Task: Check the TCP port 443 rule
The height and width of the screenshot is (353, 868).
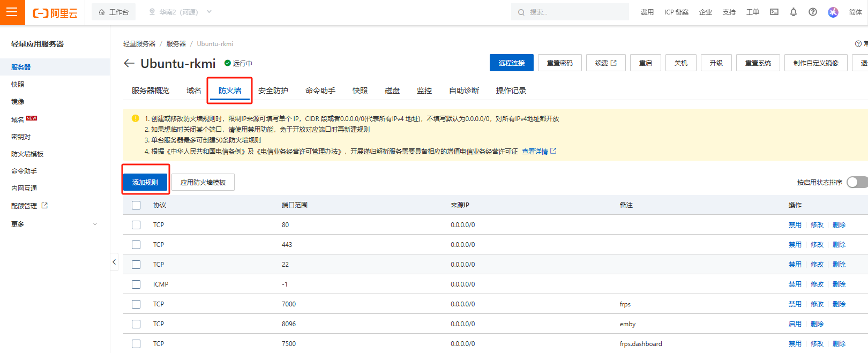Action: pyautogui.click(x=136, y=245)
